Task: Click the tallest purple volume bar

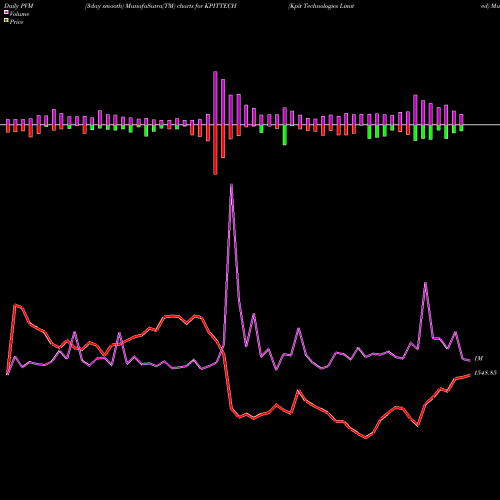Action: (x=215, y=98)
